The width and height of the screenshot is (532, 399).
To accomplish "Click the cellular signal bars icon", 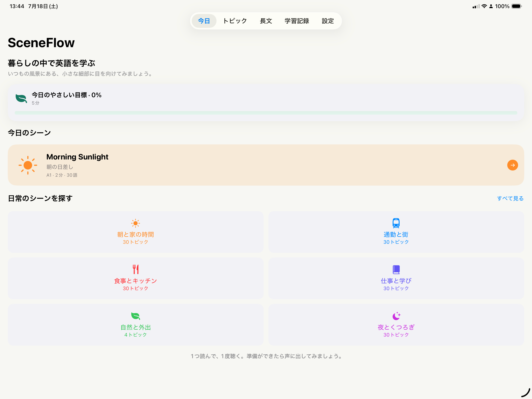I will (x=476, y=7).
